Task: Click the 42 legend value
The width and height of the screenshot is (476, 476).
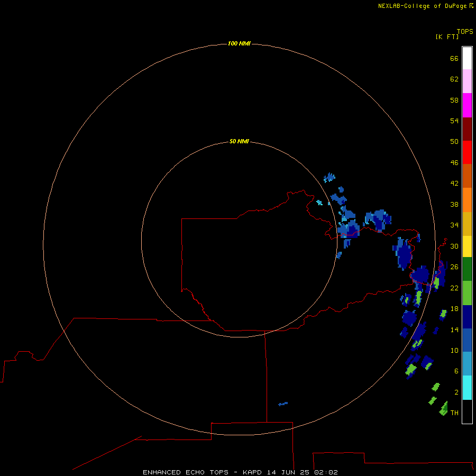Action: click(x=454, y=184)
